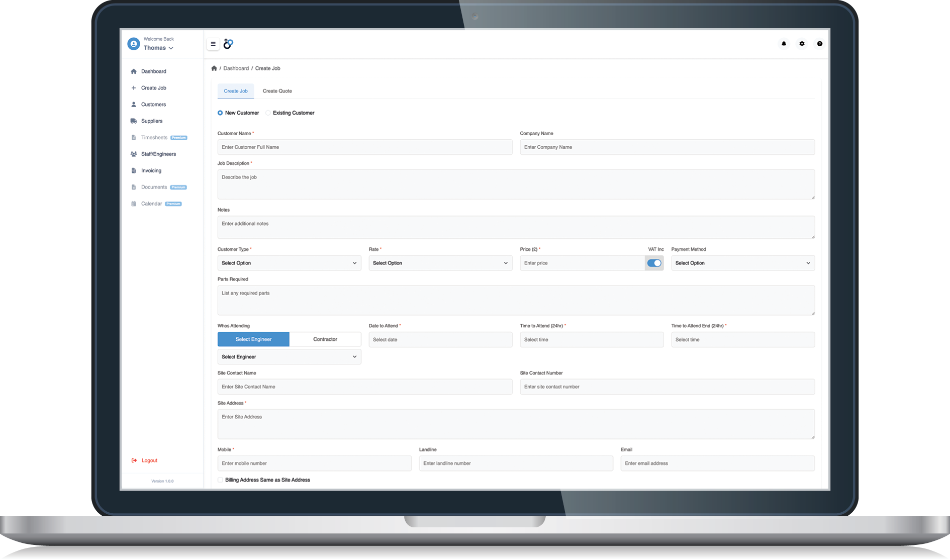Click the Staff/Engineers group icon

[x=134, y=154]
